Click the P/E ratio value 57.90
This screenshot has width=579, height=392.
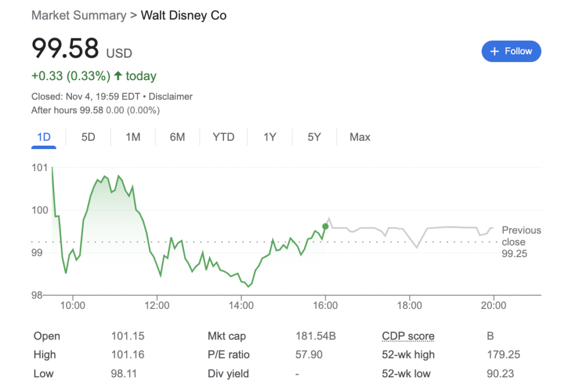coord(309,355)
